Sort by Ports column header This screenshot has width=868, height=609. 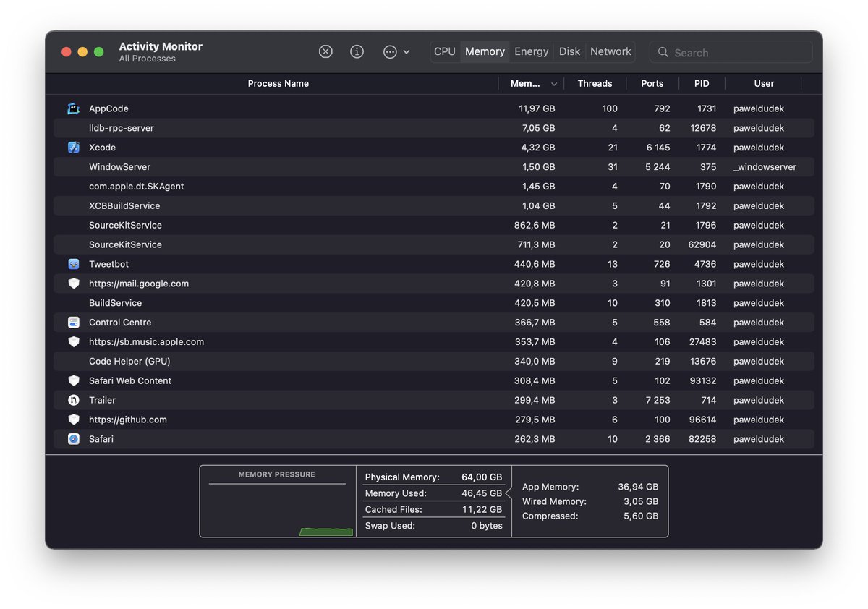coord(652,84)
